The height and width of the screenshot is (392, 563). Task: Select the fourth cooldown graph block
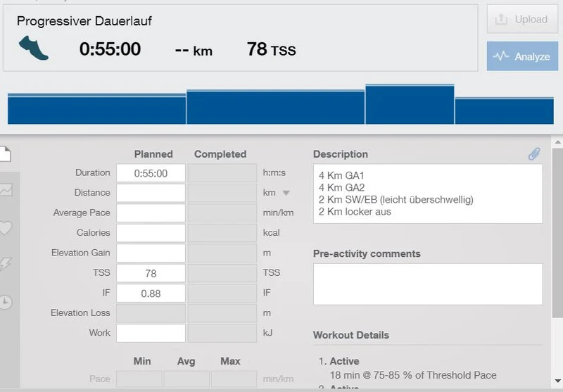pyautogui.click(x=504, y=110)
